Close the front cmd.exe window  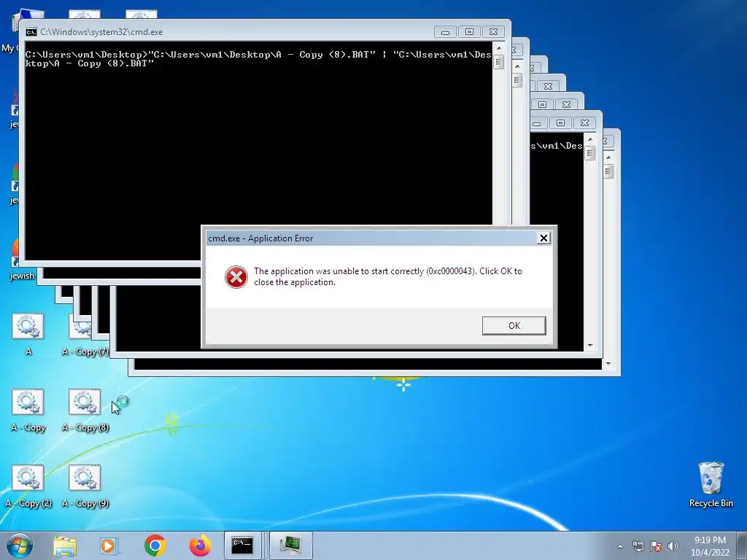coord(494,32)
